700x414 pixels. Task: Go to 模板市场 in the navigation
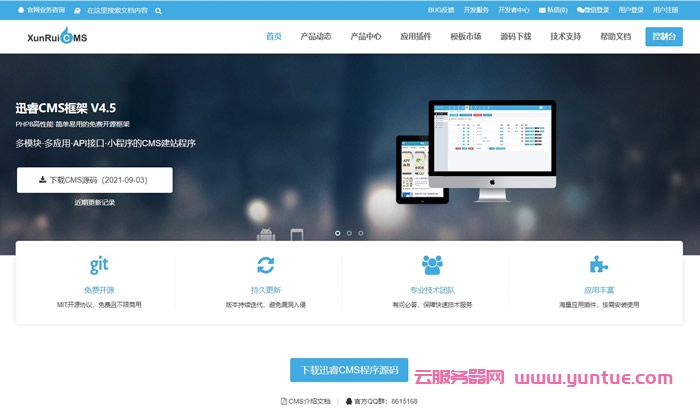[x=465, y=37]
